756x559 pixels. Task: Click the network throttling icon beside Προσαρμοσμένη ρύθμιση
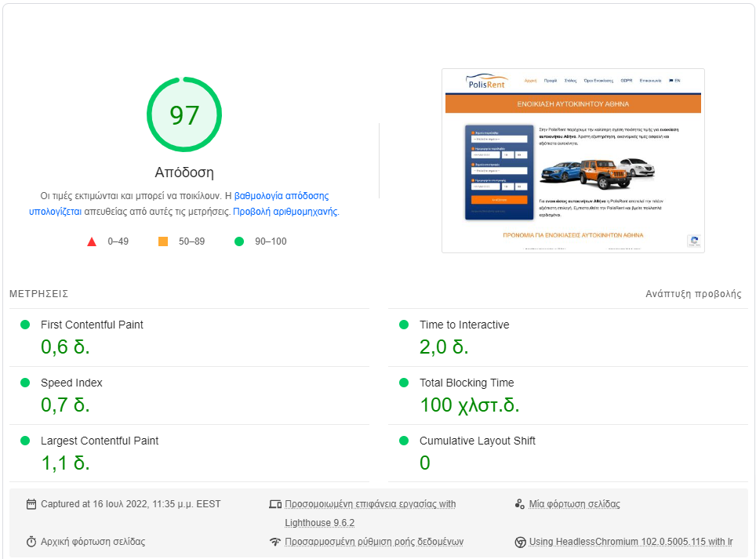(x=275, y=542)
